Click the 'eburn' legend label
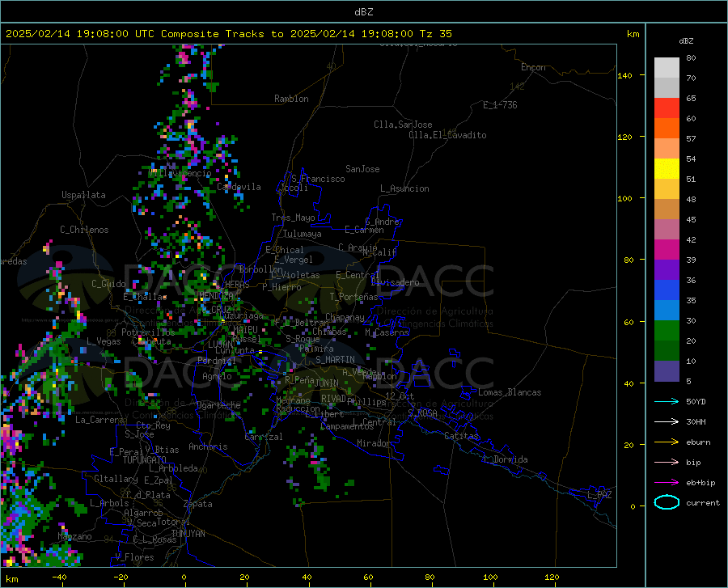Screen dimensions: 728x588 pyautogui.click(x=698, y=442)
